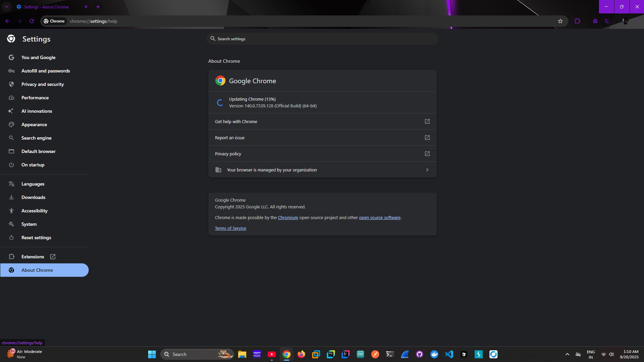
Task: Open Autofill and passwords settings
Action: [x=44, y=71]
